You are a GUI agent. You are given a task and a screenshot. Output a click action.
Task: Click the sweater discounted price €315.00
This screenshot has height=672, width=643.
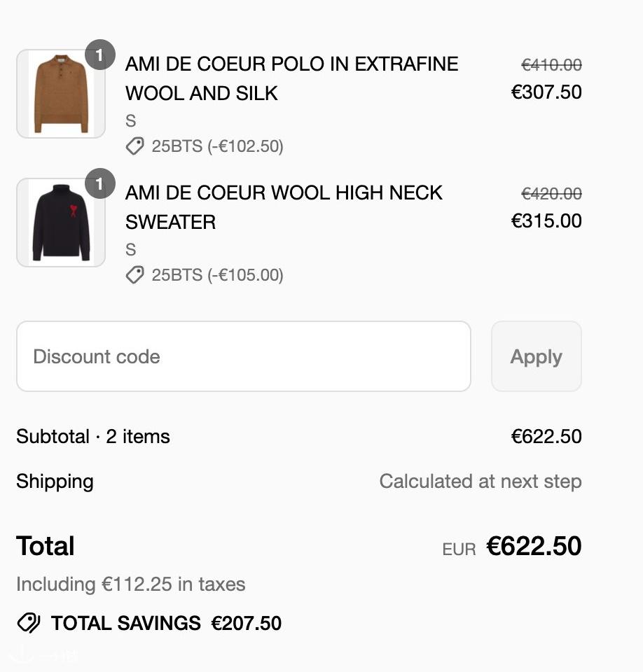pyautogui.click(x=546, y=220)
